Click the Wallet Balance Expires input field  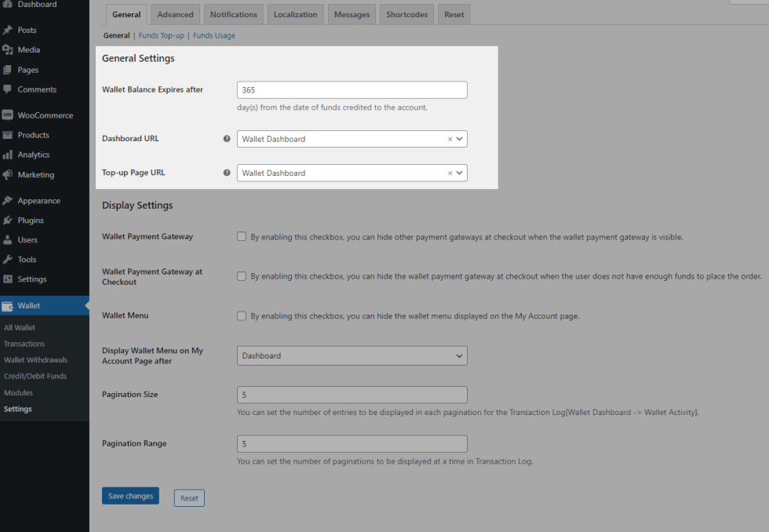pos(352,90)
